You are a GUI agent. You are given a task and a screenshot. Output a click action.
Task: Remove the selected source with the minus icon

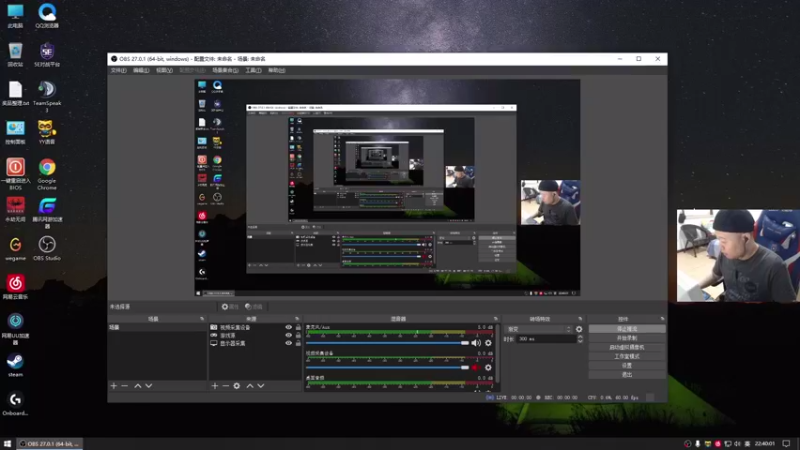pyautogui.click(x=226, y=386)
